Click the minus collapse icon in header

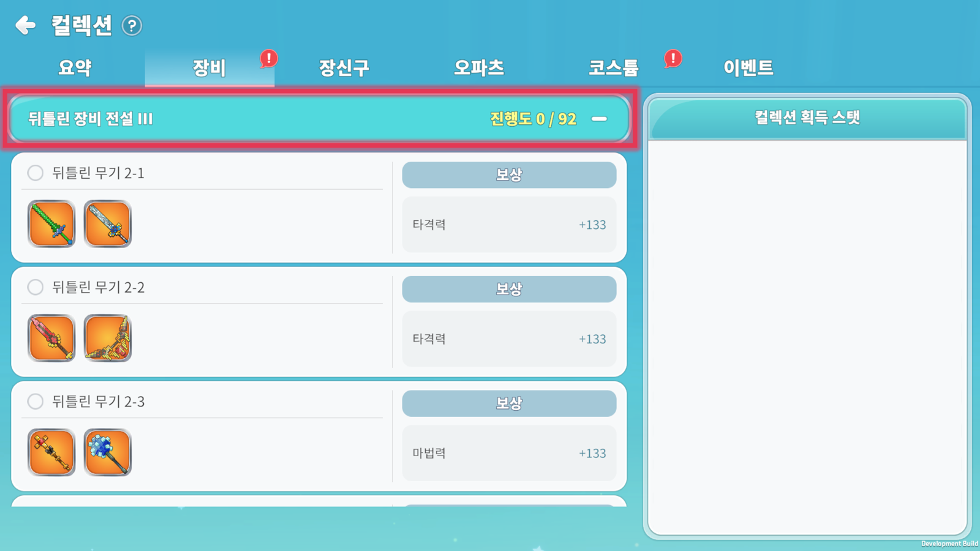click(599, 119)
